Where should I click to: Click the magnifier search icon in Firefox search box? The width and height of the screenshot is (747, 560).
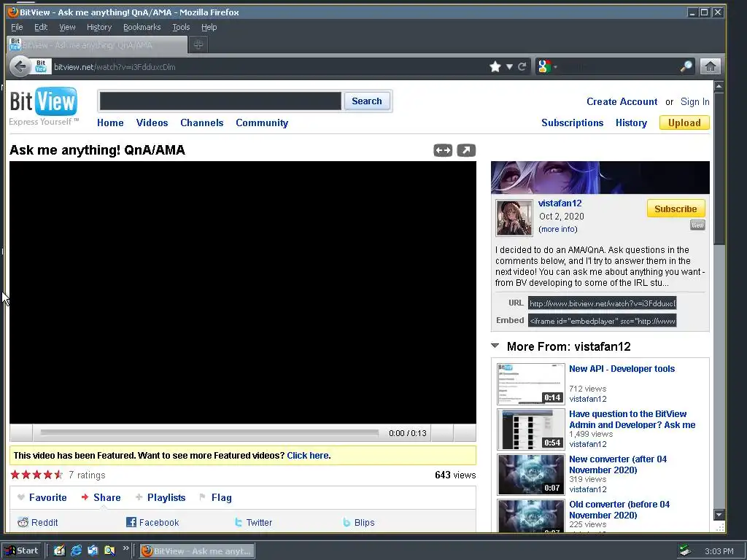686,66
